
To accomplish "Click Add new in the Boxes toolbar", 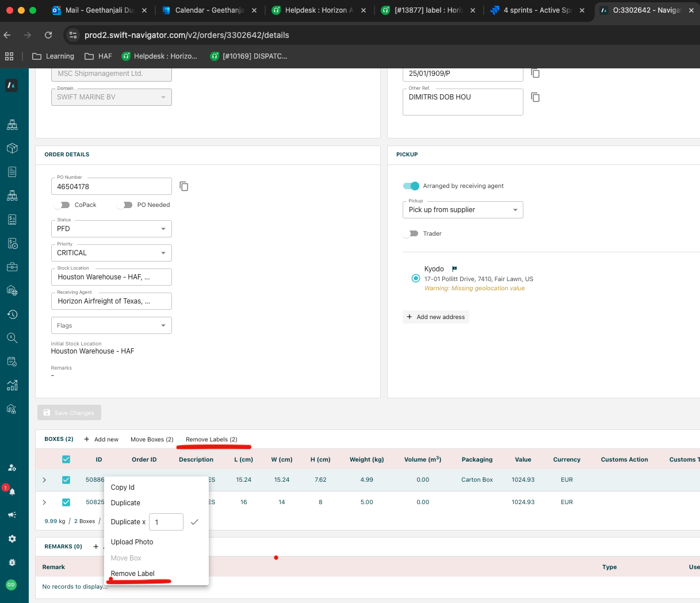I will coord(101,439).
